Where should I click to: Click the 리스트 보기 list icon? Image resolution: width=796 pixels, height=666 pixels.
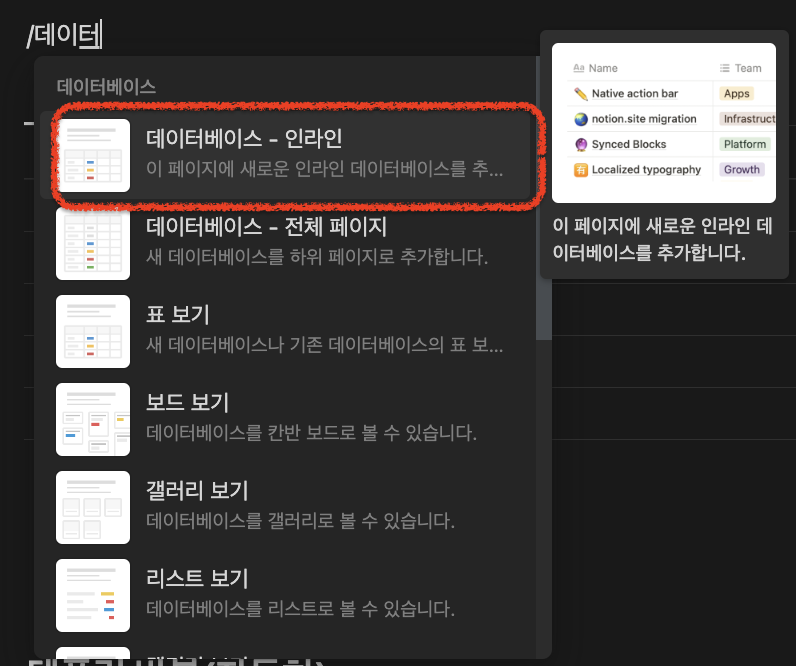tap(93, 595)
